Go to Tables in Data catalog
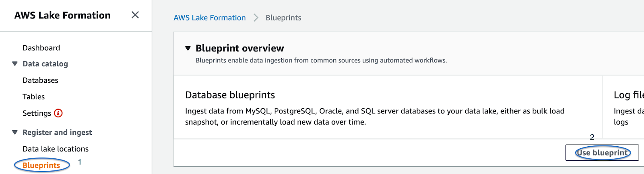This screenshot has width=644, height=174. (x=33, y=97)
